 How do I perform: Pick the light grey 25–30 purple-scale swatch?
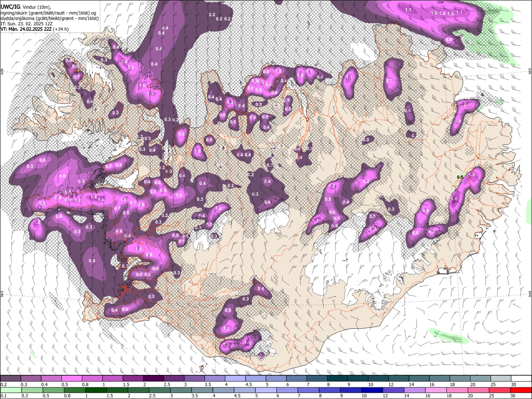pos(501,378)
